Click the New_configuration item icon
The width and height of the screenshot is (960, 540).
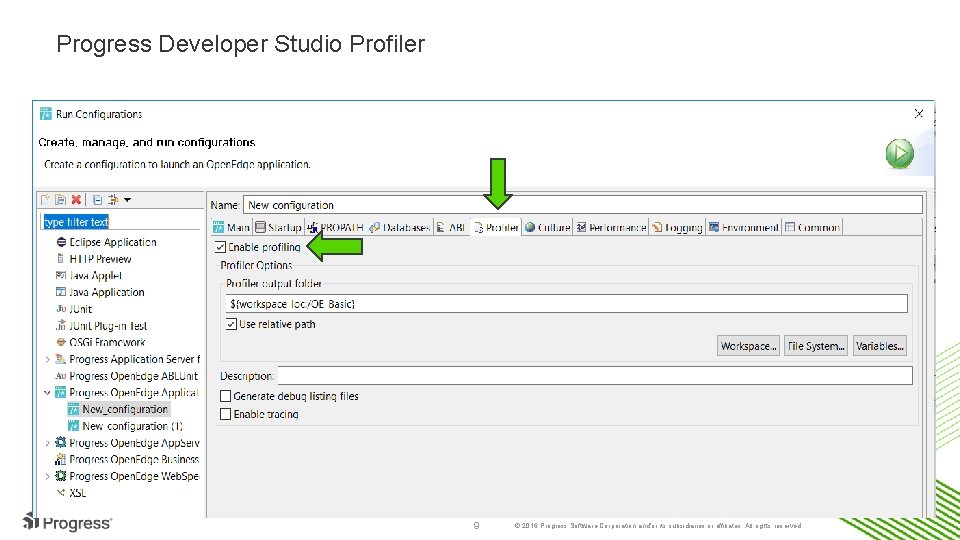pyautogui.click(x=73, y=409)
